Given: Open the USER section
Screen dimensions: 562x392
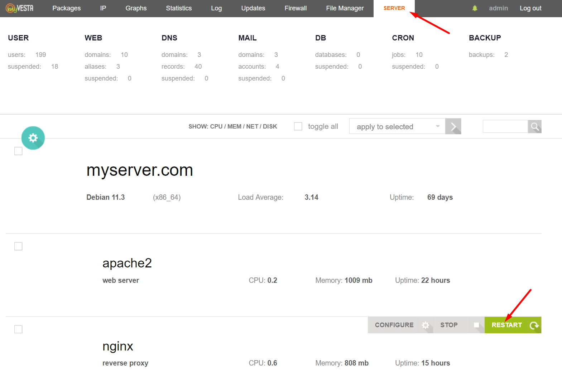Looking at the screenshot, I should (18, 38).
